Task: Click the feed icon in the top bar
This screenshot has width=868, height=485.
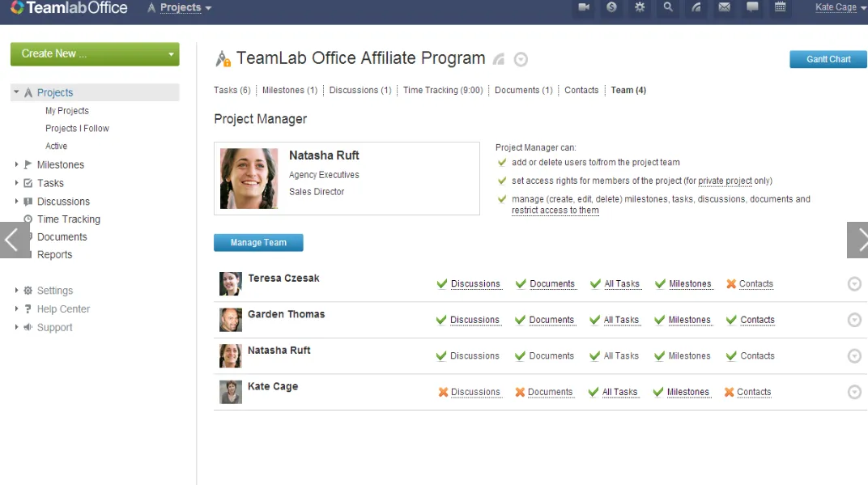Action: click(x=696, y=7)
